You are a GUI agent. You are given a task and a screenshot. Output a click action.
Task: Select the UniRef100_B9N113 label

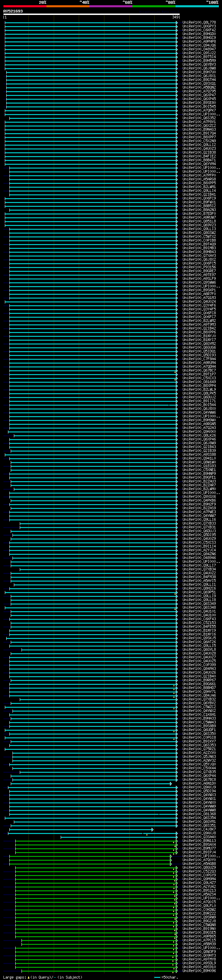199,841
